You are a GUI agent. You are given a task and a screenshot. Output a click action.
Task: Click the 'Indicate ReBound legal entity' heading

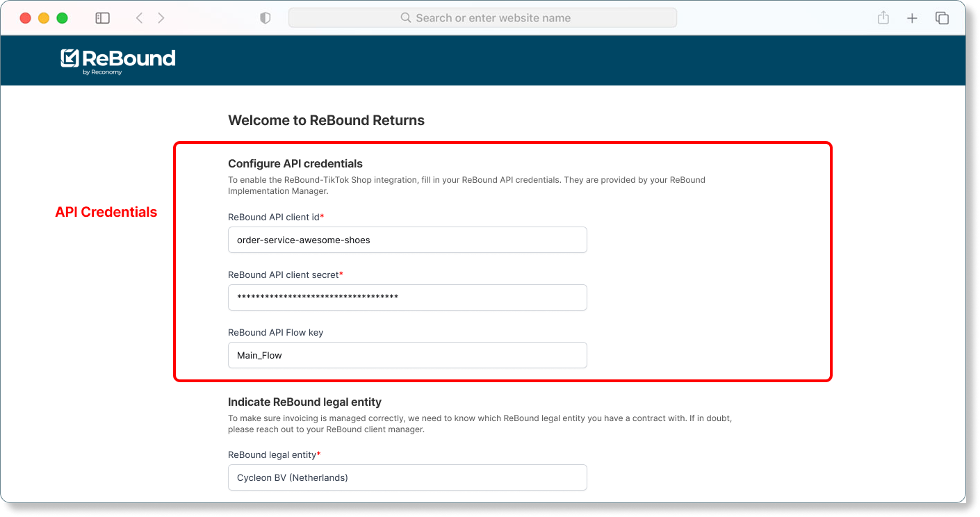click(x=304, y=402)
